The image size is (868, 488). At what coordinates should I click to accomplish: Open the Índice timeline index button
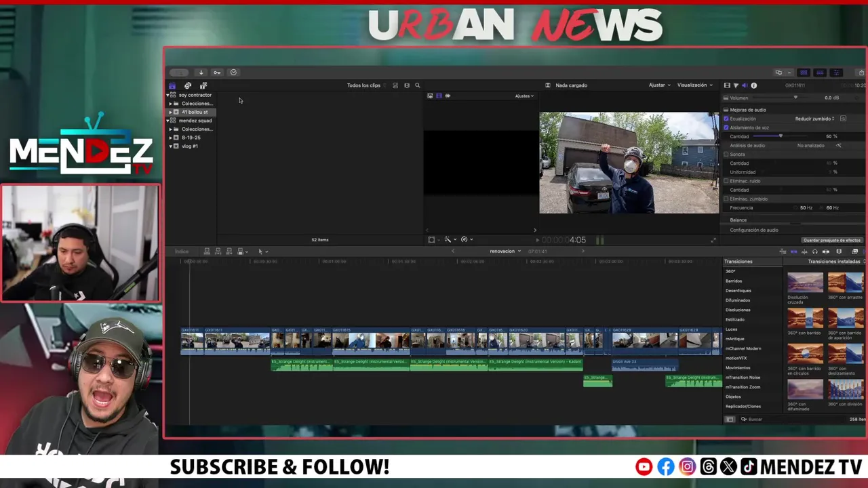pos(182,251)
